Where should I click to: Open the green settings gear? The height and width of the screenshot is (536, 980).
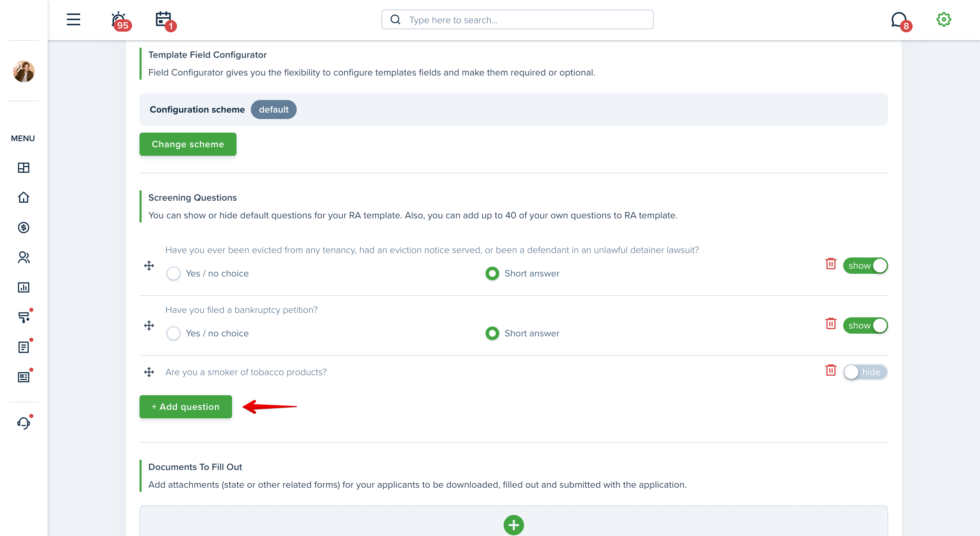[x=944, y=19]
